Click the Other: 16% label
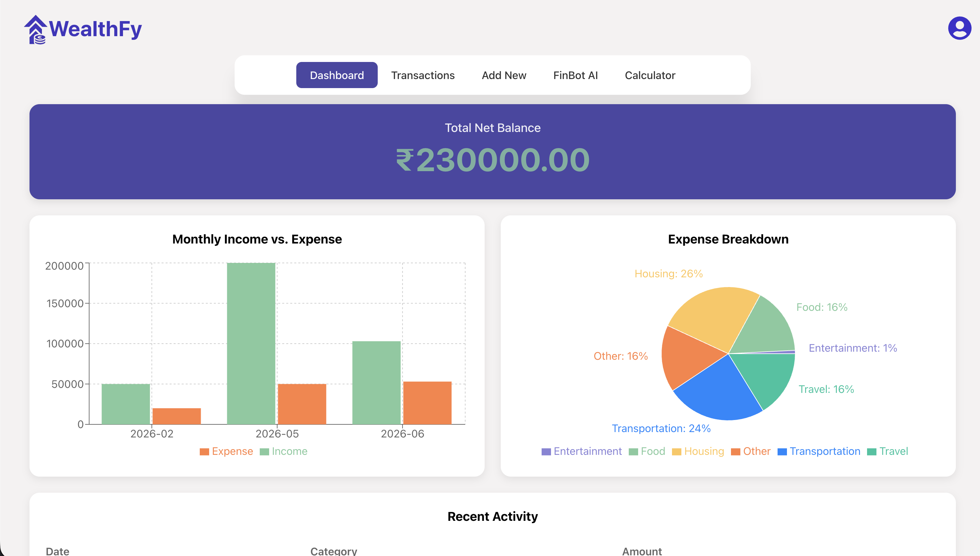 coord(620,356)
